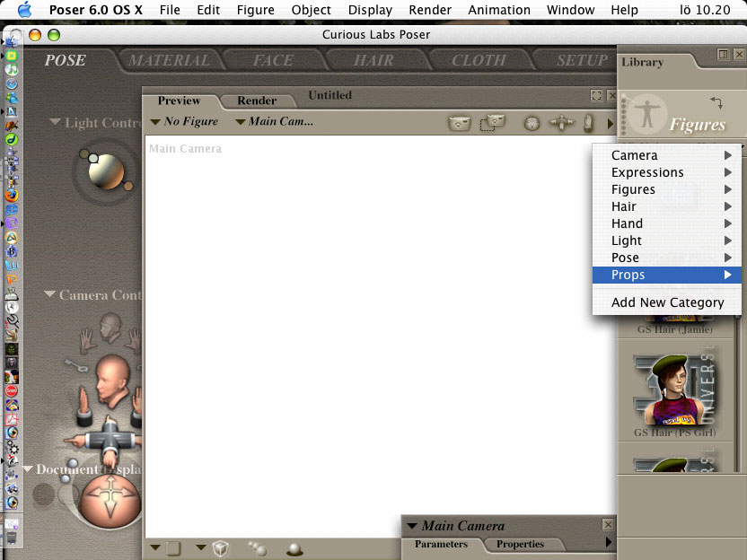Click the up-folder arrow icon in Library
Screen dimensions: 747x560
pyautogui.click(x=716, y=102)
